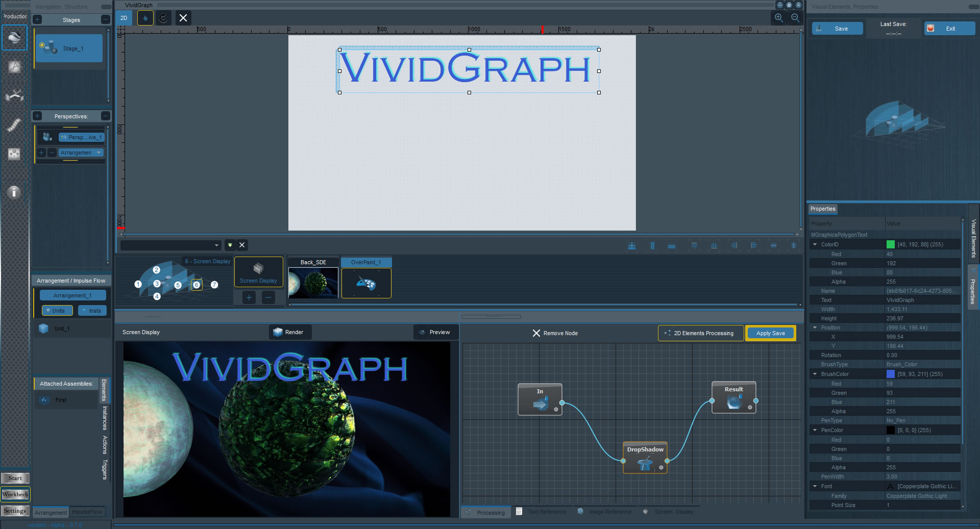Click the zoom out magnifier icon
Image resolution: width=980 pixels, height=529 pixels.
click(795, 18)
